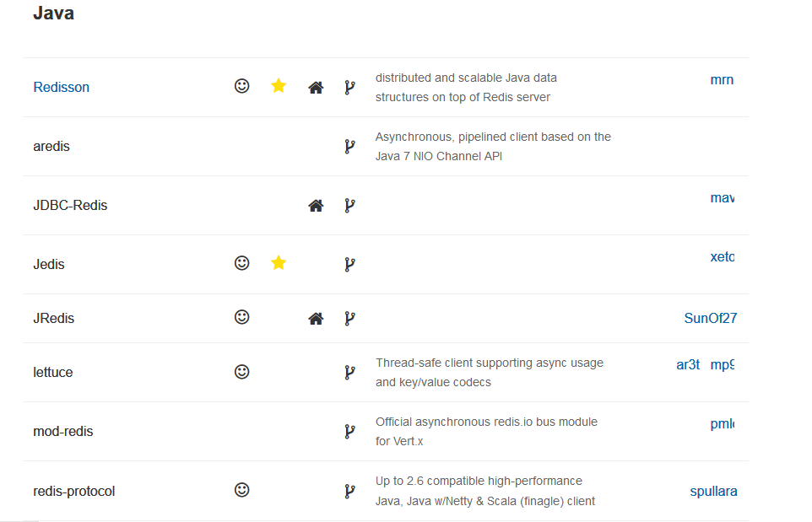Click the Java section heading
This screenshot has width=812, height=522.
[53, 13]
